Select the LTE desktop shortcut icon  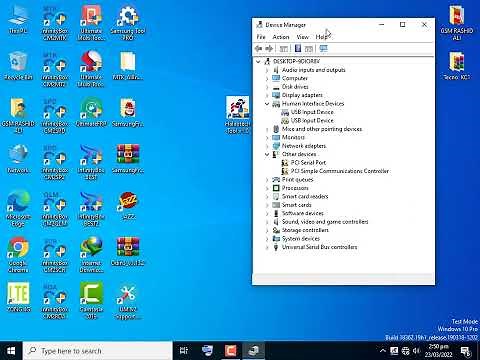click(18, 297)
